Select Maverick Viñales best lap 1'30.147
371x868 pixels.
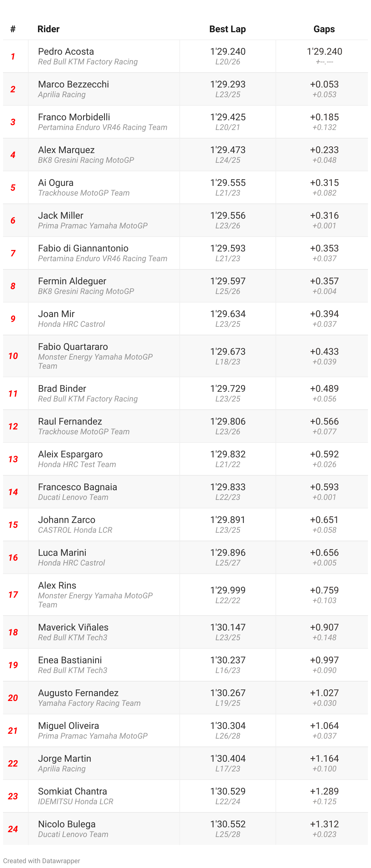click(x=228, y=627)
